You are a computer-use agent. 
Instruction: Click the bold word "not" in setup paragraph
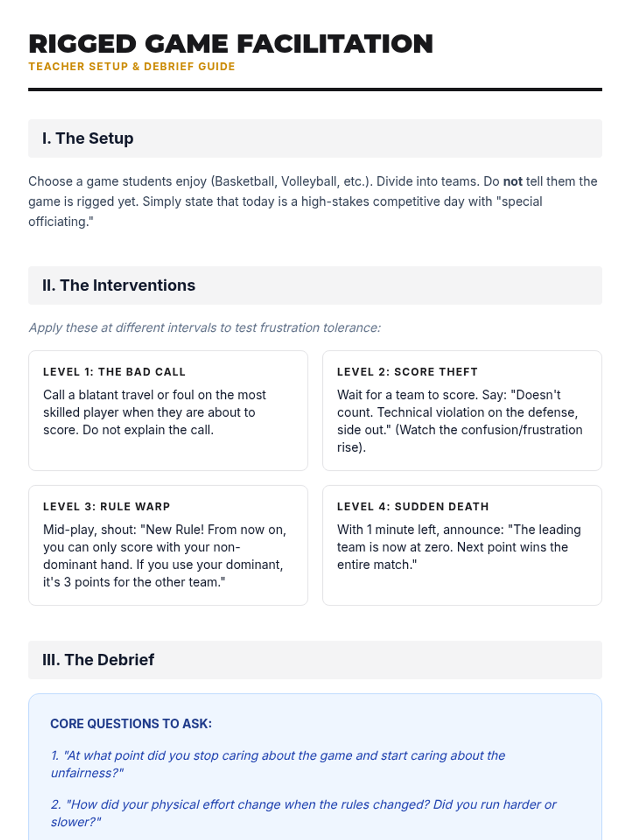512,182
